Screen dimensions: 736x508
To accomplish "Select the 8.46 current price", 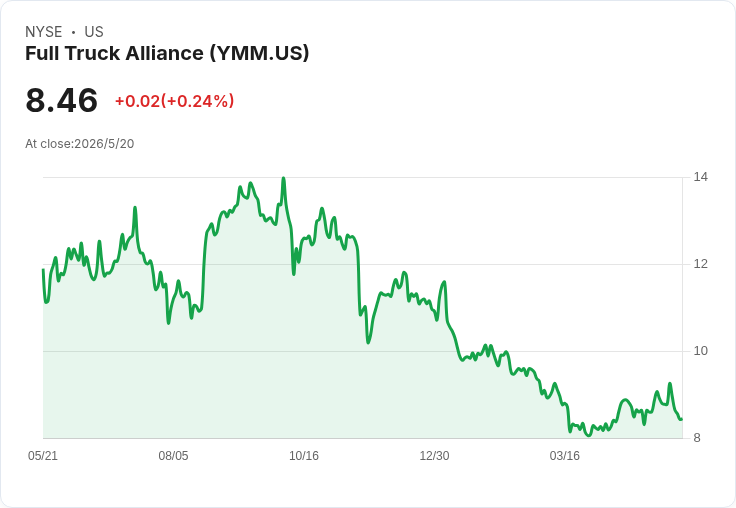I will pos(61,100).
